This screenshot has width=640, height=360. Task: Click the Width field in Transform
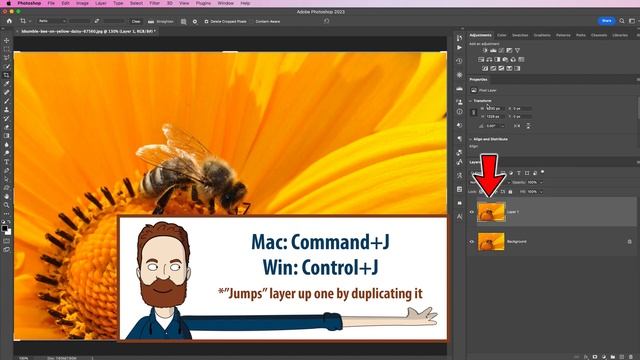point(495,109)
